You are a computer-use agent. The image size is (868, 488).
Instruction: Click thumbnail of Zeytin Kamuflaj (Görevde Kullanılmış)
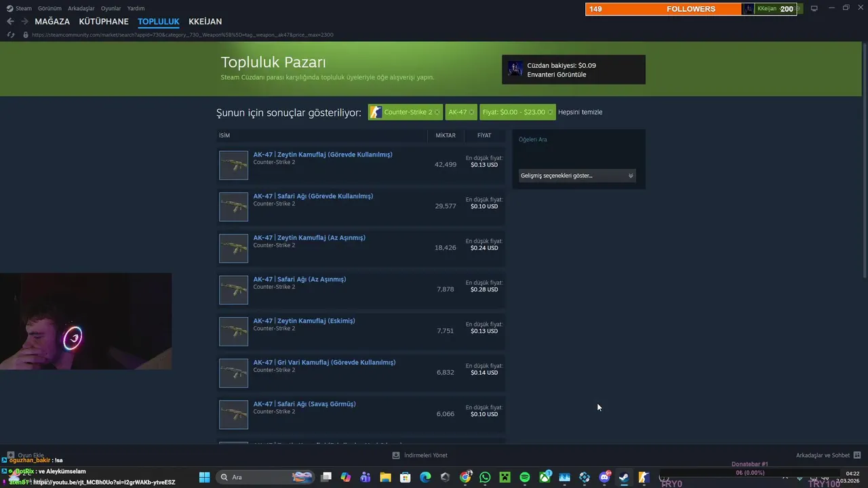point(233,165)
